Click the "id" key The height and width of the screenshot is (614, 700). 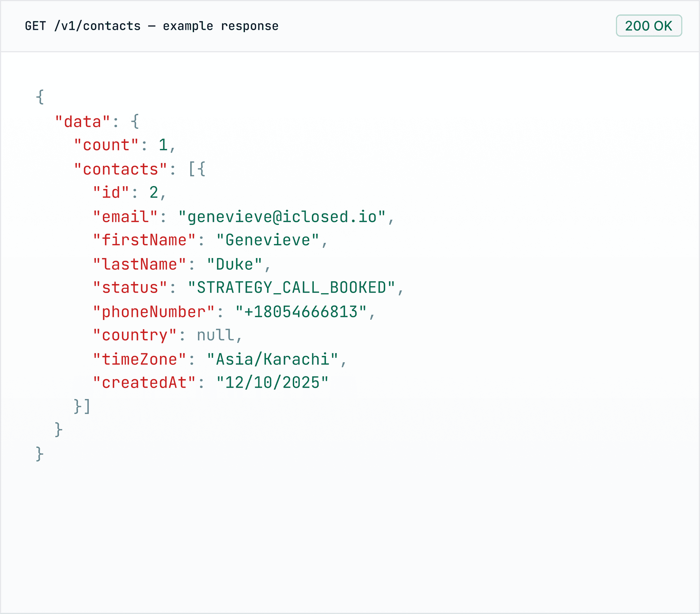[x=111, y=193]
